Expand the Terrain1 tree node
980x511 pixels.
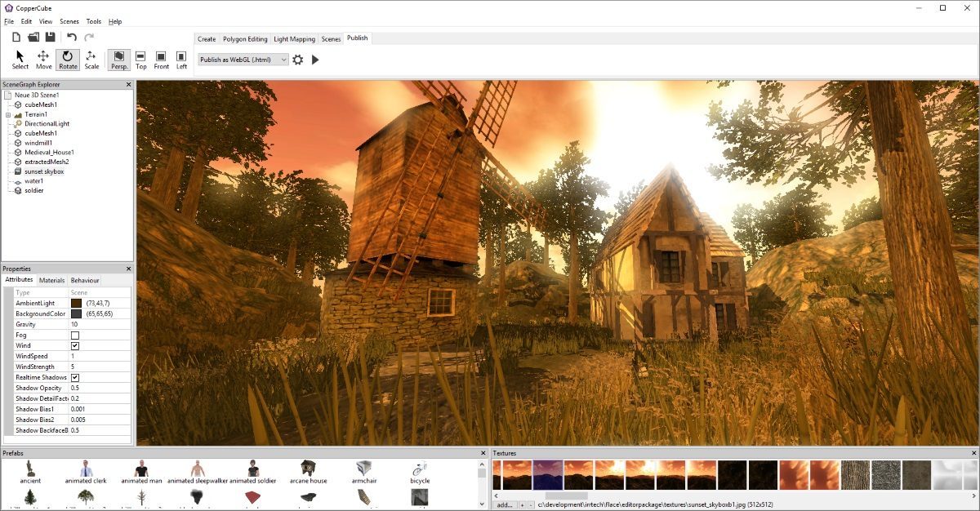[7, 115]
